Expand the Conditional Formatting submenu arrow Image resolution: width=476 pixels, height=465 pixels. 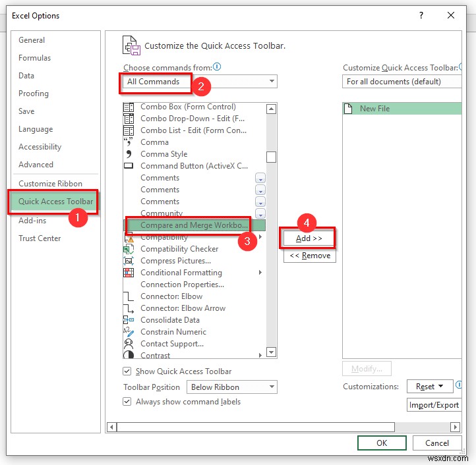260,273
